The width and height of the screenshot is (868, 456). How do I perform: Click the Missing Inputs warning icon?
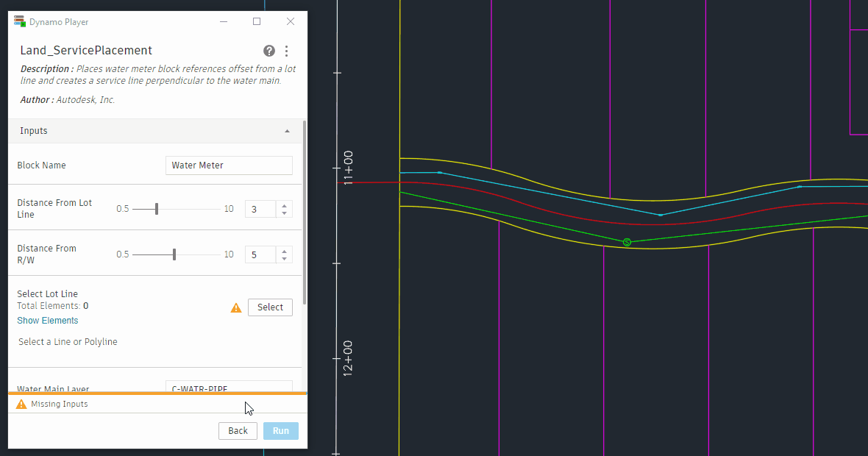click(x=21, y=404)
